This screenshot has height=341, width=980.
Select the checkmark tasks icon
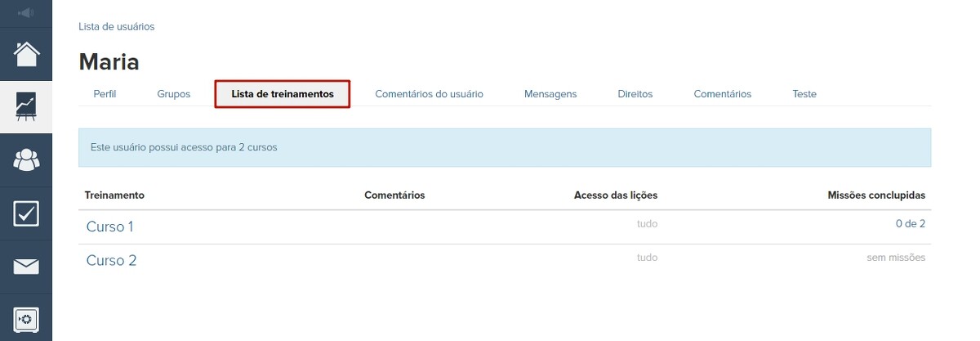26,213
